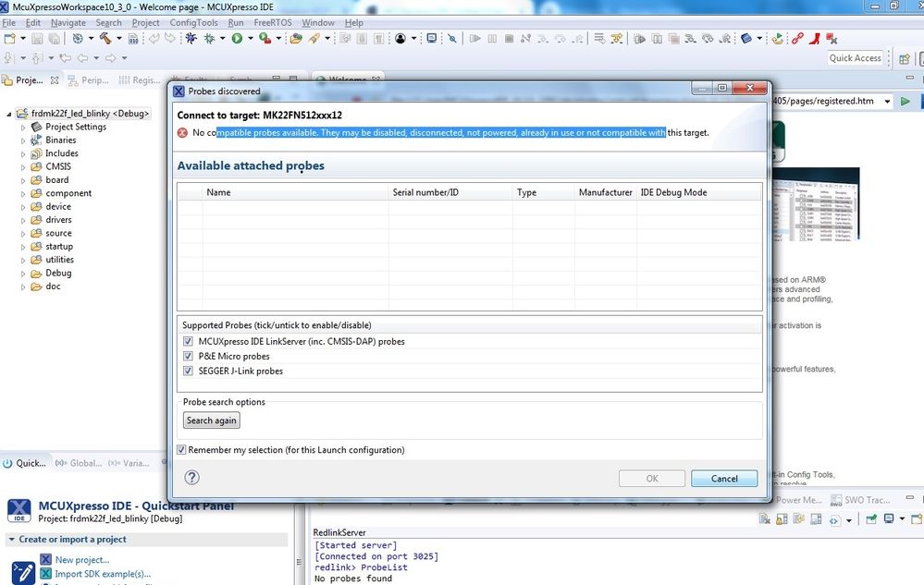Click the Serial number/ID column header
924x585 pixels.
(450, 192)
